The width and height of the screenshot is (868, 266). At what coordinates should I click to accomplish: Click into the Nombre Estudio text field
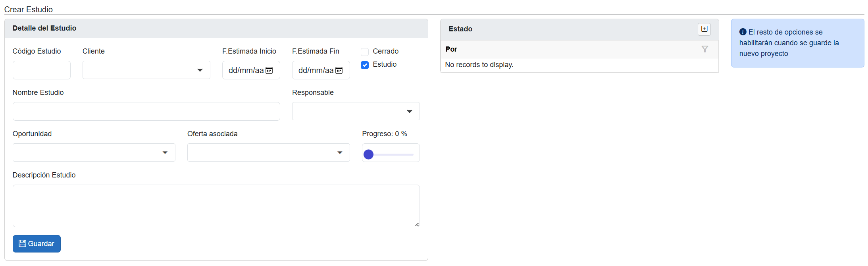click(x=146, y=112)
